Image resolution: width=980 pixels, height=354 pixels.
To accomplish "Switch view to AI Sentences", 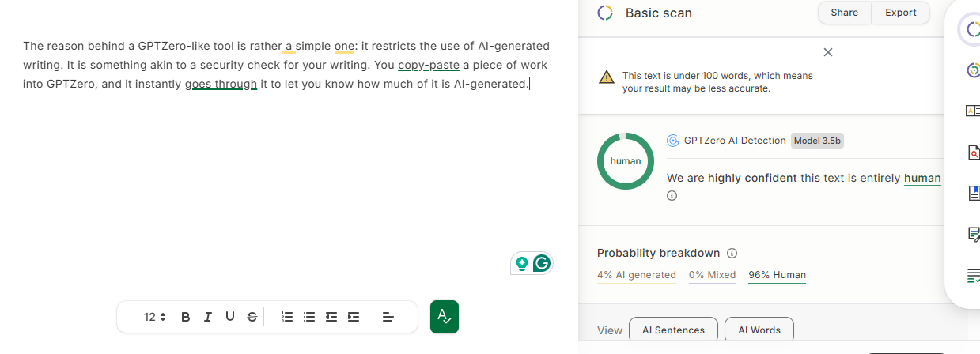I will (x=673, y=330).
